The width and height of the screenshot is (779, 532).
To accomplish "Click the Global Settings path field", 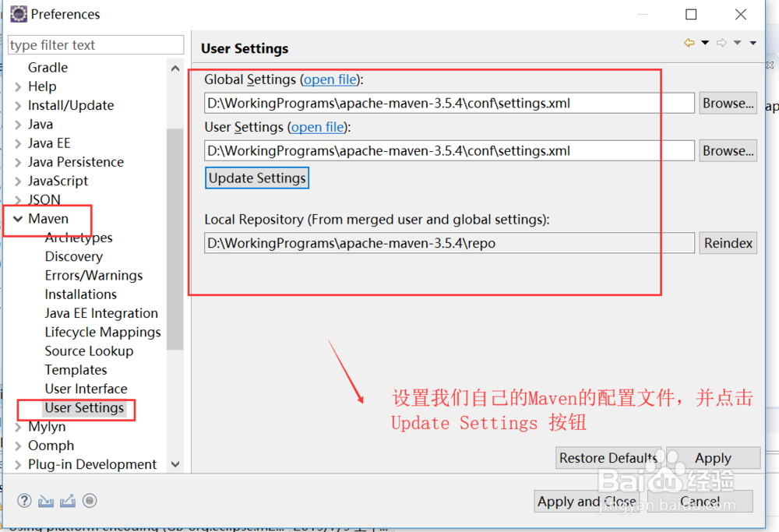I will click(x=449, y=104).
